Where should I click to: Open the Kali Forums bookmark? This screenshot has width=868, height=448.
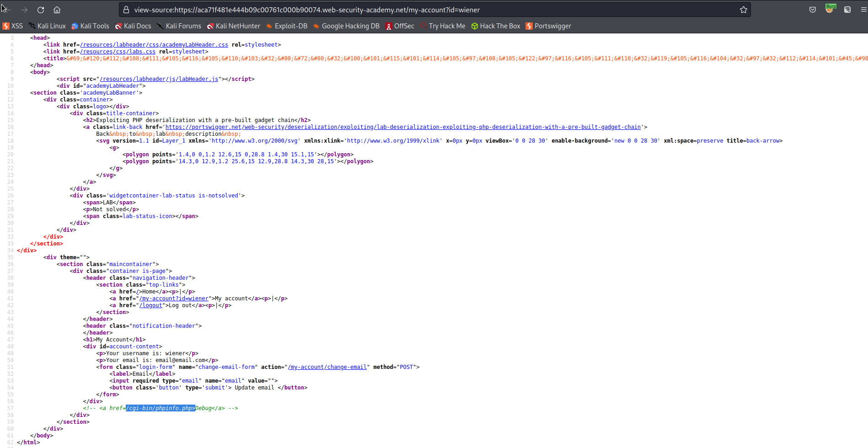pos(179,26)
